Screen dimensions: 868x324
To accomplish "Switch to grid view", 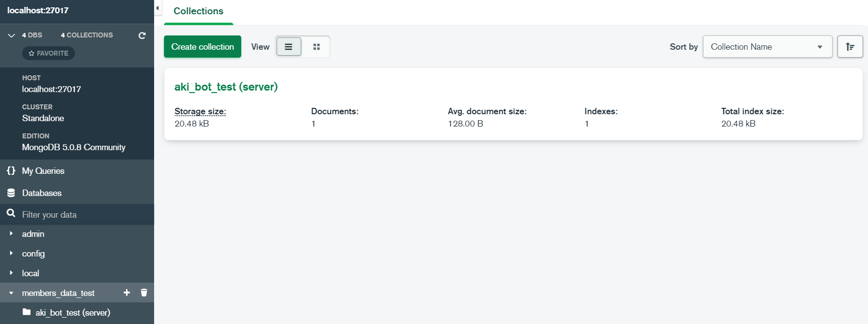I will point(317,47).
